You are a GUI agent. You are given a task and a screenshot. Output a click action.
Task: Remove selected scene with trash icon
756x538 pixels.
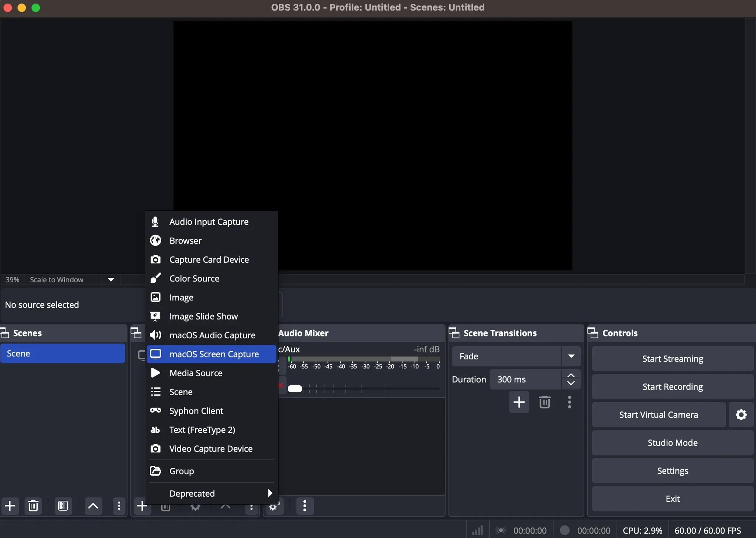tap(33, 506)
